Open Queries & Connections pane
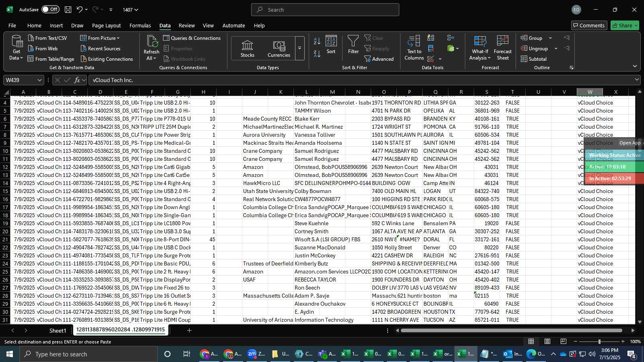The image size is (644, 362). (192, 38)
